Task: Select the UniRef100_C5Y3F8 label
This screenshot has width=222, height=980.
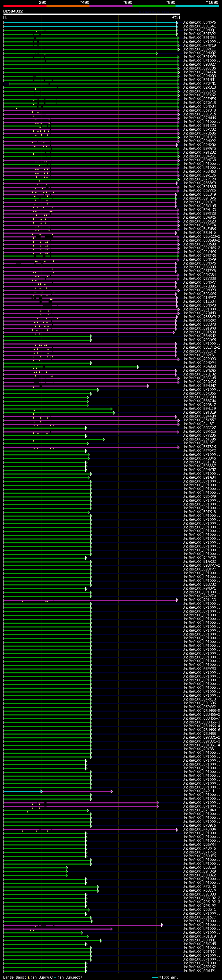Action: pos(199,110)
